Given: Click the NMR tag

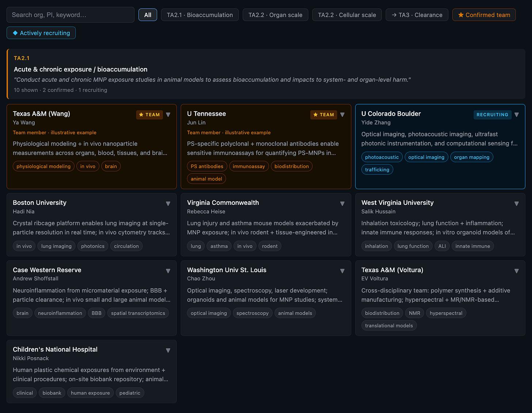Looking at the screenshot, I should (415, 313).
